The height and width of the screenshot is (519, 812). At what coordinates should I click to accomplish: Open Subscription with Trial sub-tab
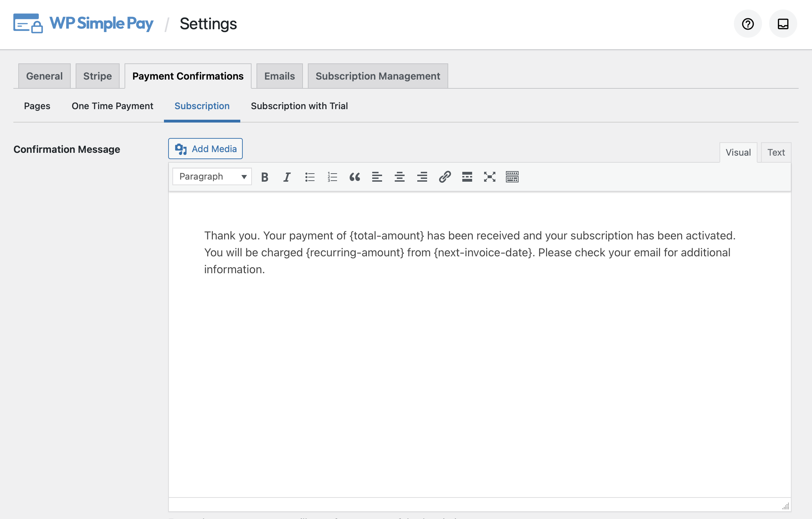[299, 106]
